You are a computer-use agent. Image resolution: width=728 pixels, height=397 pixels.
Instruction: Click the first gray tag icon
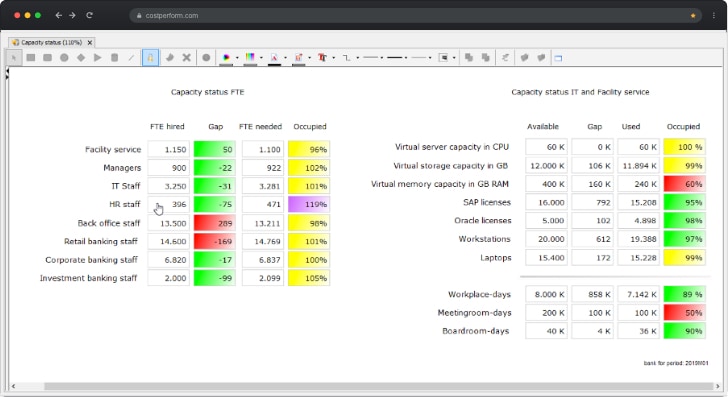point(525,58)
